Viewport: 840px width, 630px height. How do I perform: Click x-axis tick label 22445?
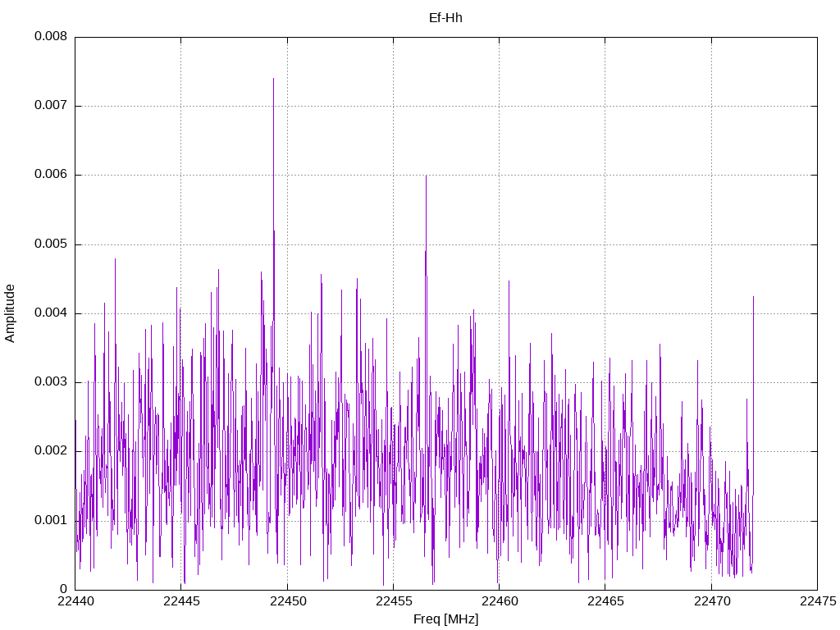[181, 601]
